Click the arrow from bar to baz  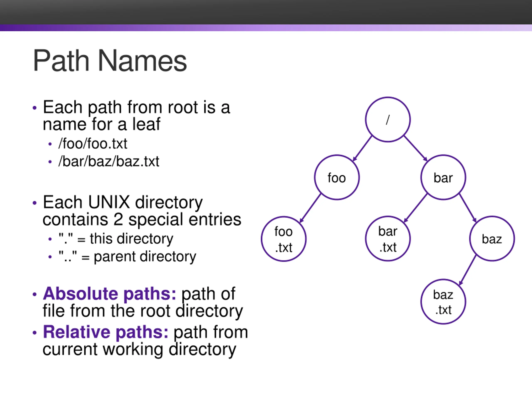coord(468,208)
